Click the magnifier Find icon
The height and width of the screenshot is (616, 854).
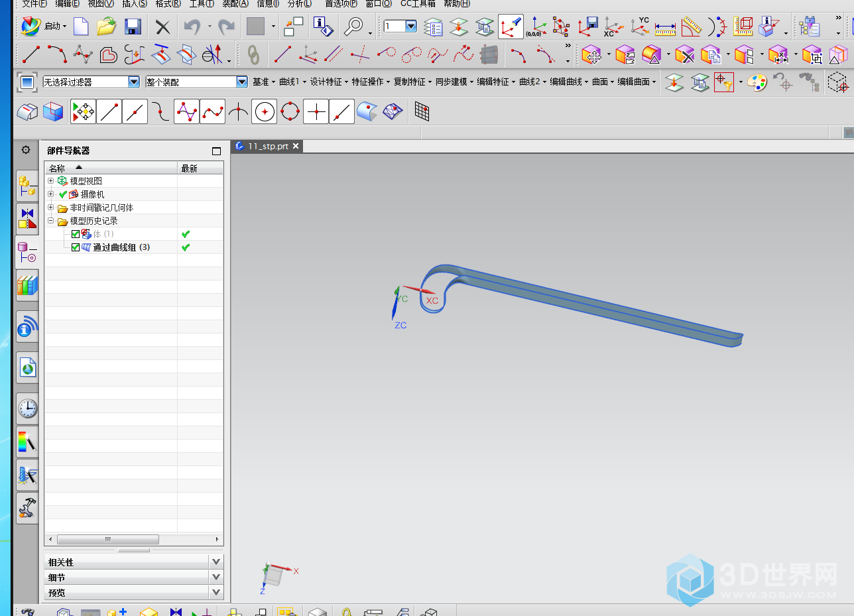tap(353, 27)
